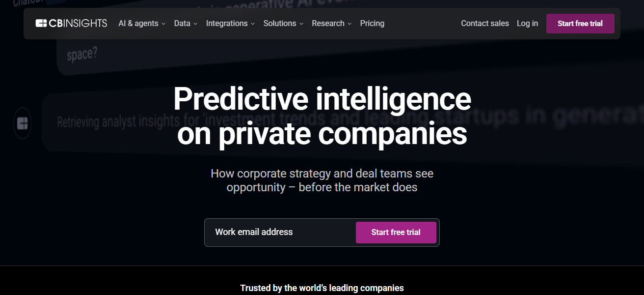Click the small CB Insights chat avatar icon

point(23,123)
